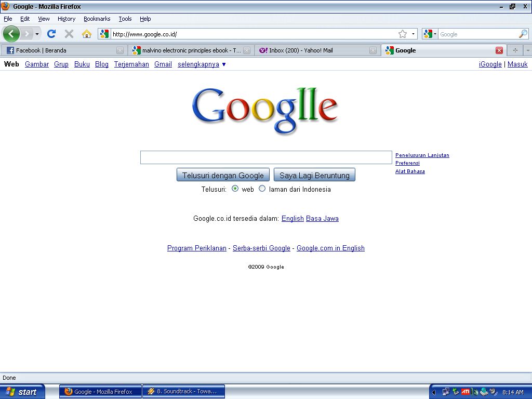The height and width of the screenshot is (399, 532).
Task: Expand the selengkapnya more menu
Action: 202,64
